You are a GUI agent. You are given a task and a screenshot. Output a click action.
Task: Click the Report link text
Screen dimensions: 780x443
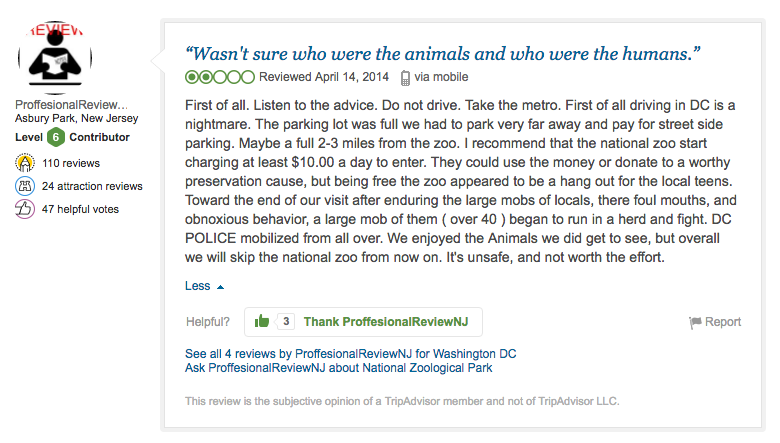723,322
